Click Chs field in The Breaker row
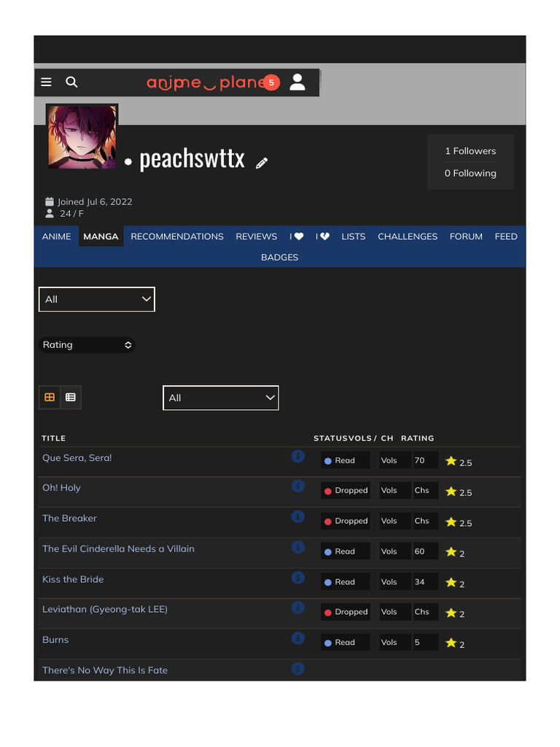This screenshot has width=560, height=747. pyautogui.click(x=425, y=521)
